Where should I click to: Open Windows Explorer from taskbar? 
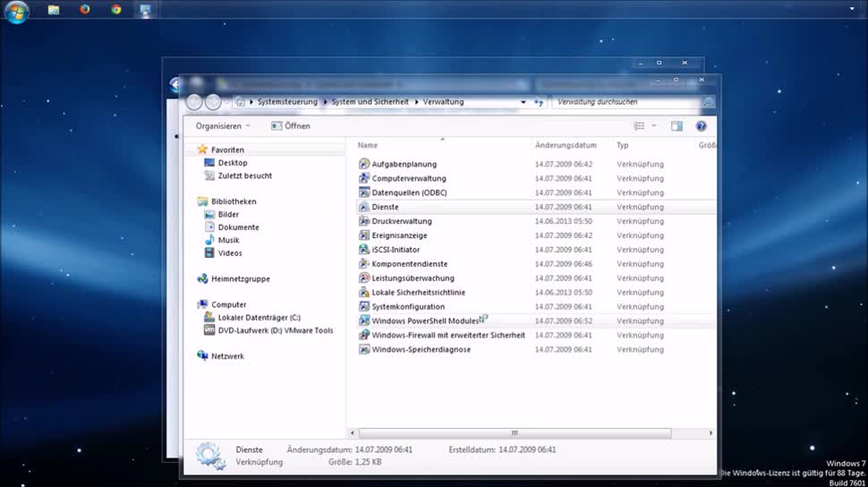pyautogui.click(x=54, y=10)
